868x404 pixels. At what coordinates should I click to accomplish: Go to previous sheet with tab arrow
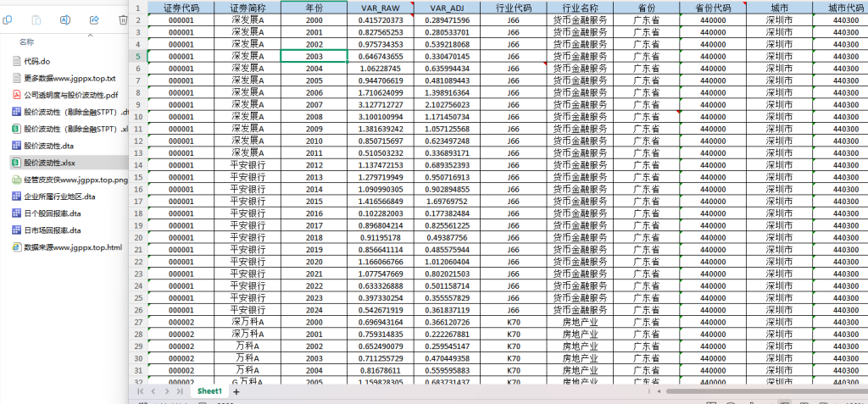(x=153, y=391)
